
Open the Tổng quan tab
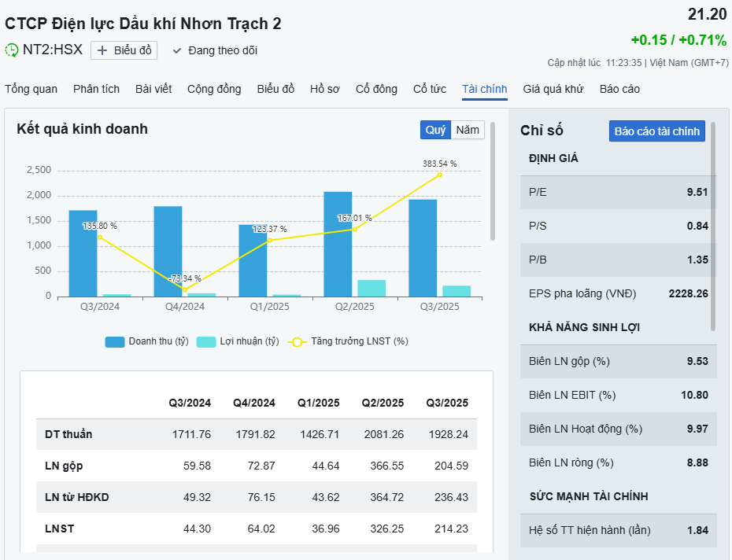point(31,89)
